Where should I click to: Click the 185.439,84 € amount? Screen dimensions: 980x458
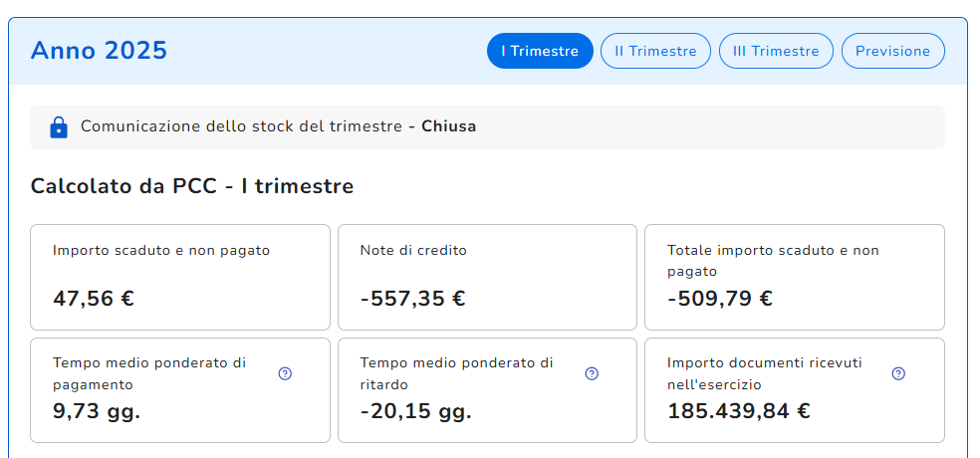(x=739, y=410)
